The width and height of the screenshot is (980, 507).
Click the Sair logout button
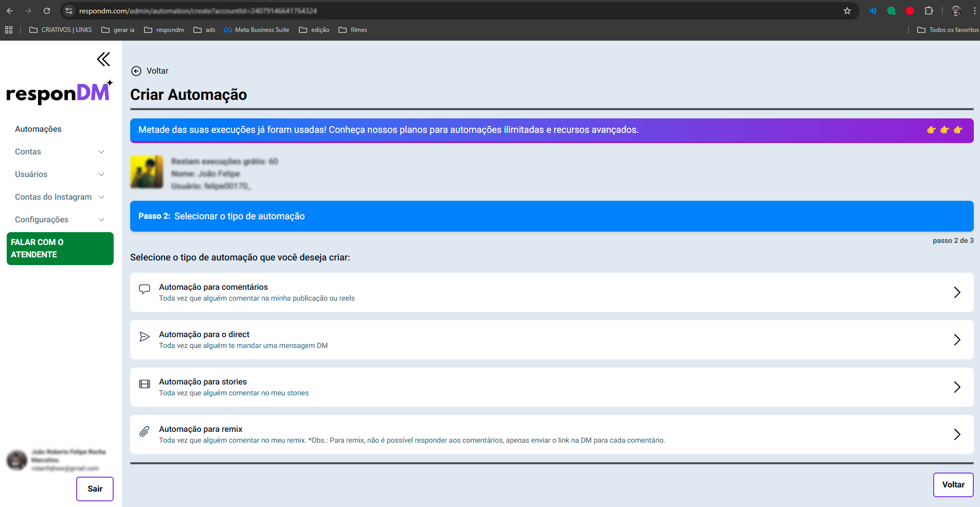[x=95, y=488]
